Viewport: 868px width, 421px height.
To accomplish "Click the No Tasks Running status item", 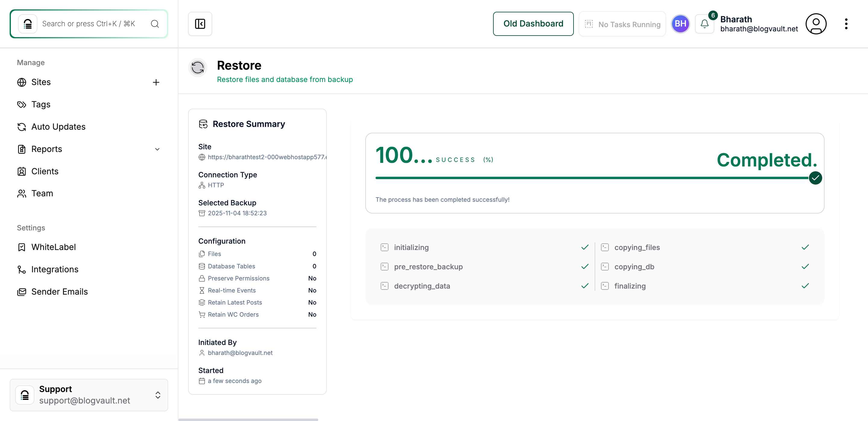I will (622, 24).
